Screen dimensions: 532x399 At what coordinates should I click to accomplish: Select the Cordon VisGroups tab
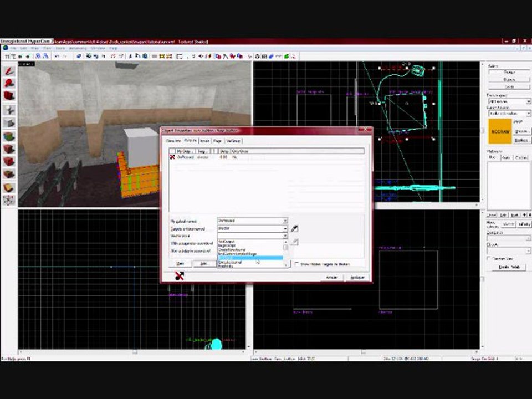tap(521, 157)
